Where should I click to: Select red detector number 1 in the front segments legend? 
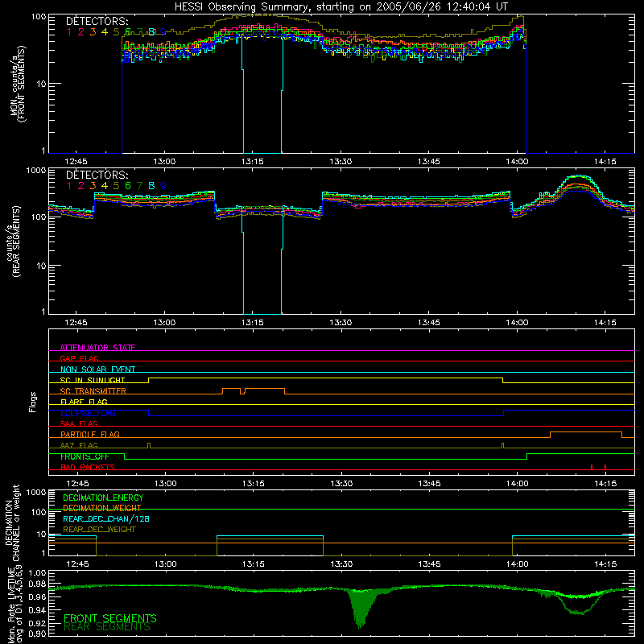[69, 31]
